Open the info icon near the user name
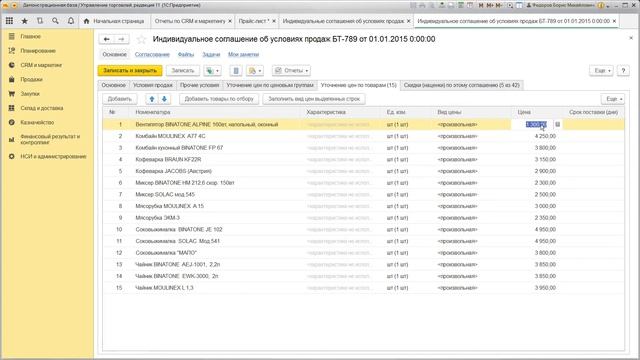This screenshot has width=640, height=360. point(600,5)
